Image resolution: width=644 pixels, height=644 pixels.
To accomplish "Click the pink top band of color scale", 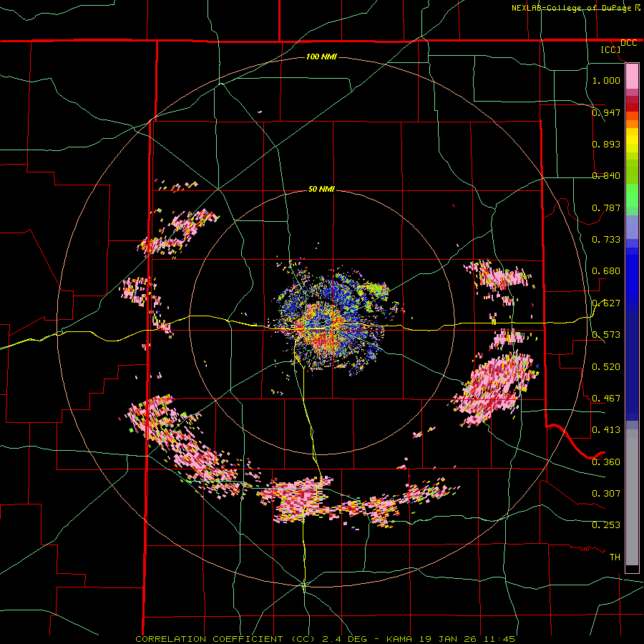I will click(x=632, y=76).
